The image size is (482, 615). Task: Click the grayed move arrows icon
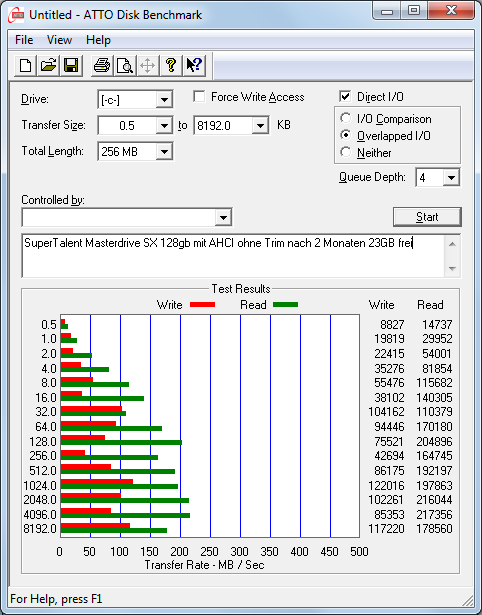pyautogui.click(x=147, y=65)
